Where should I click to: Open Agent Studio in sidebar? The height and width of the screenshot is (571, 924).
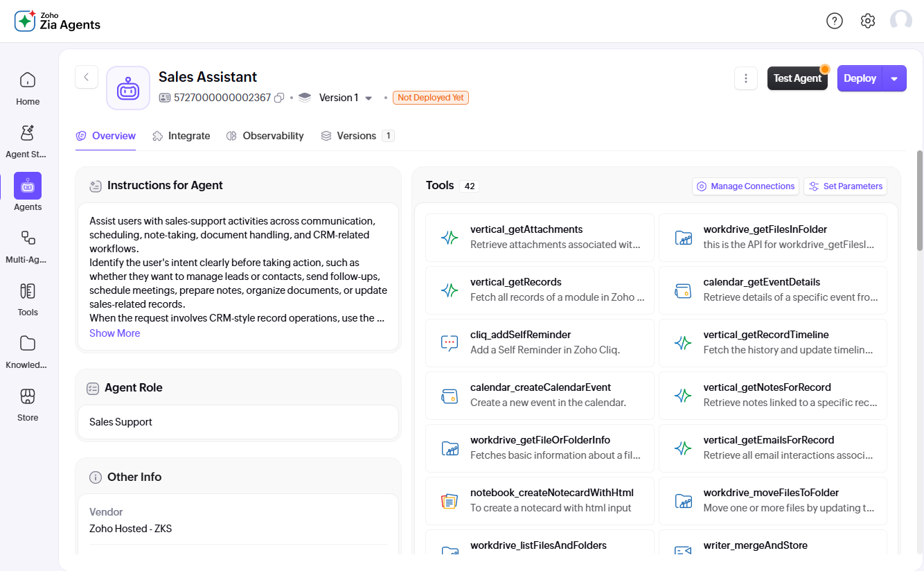(x=28, y=141)
